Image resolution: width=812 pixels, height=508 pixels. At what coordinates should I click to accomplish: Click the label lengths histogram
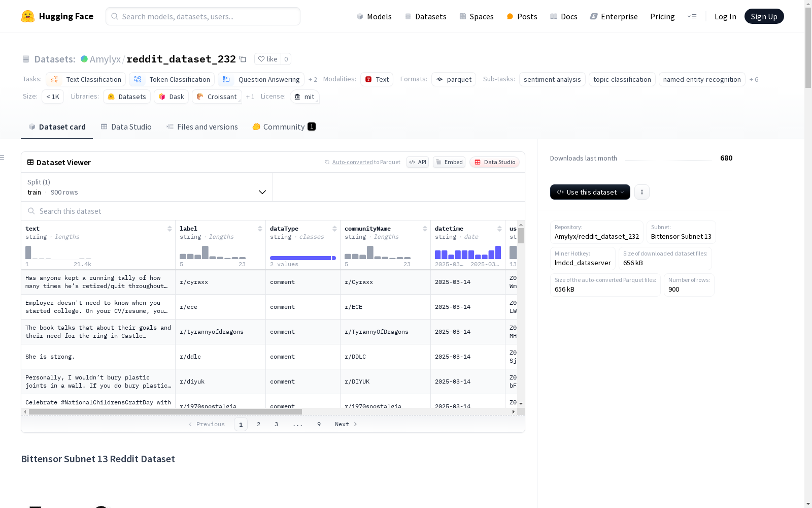pyautogui.click(x=213, y=252)
